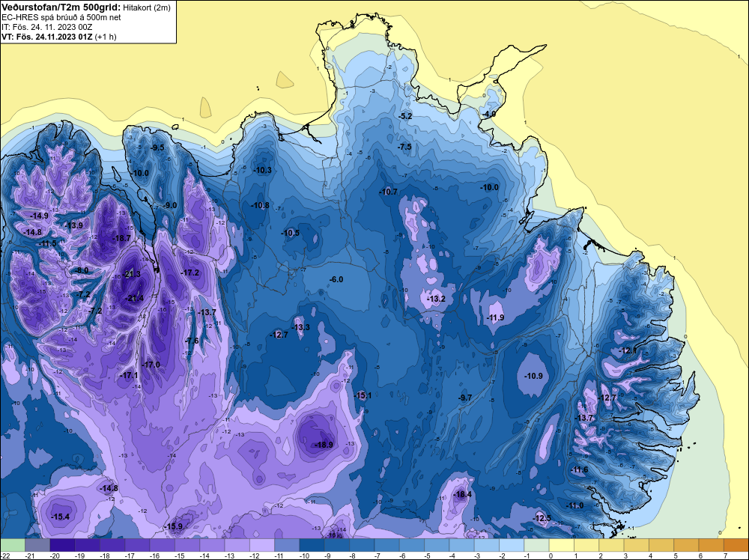Select the -5.2 temperature label

[x=405, y=116]
